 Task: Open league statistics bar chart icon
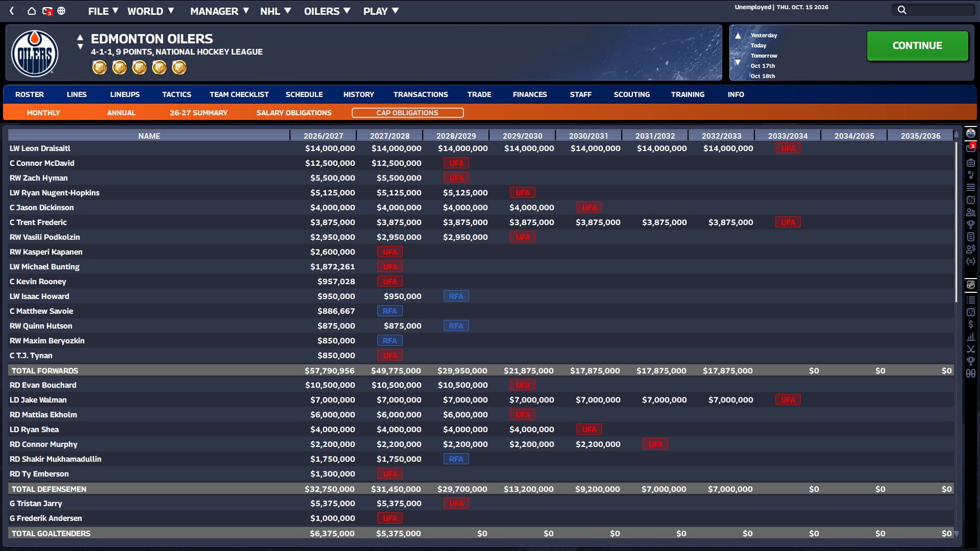click(970, 337)
